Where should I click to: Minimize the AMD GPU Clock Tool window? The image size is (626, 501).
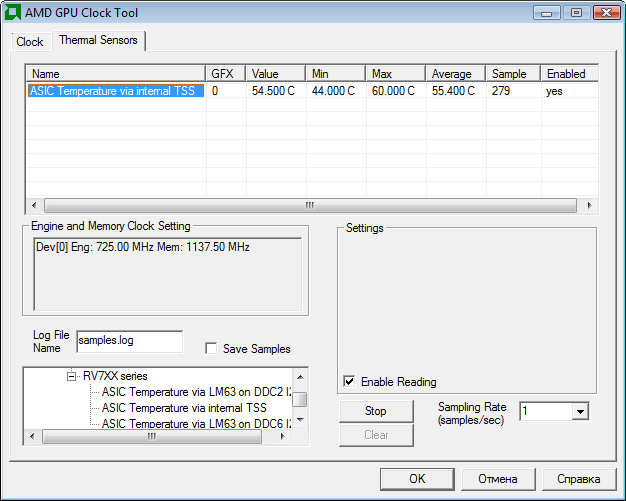point(547,13)
